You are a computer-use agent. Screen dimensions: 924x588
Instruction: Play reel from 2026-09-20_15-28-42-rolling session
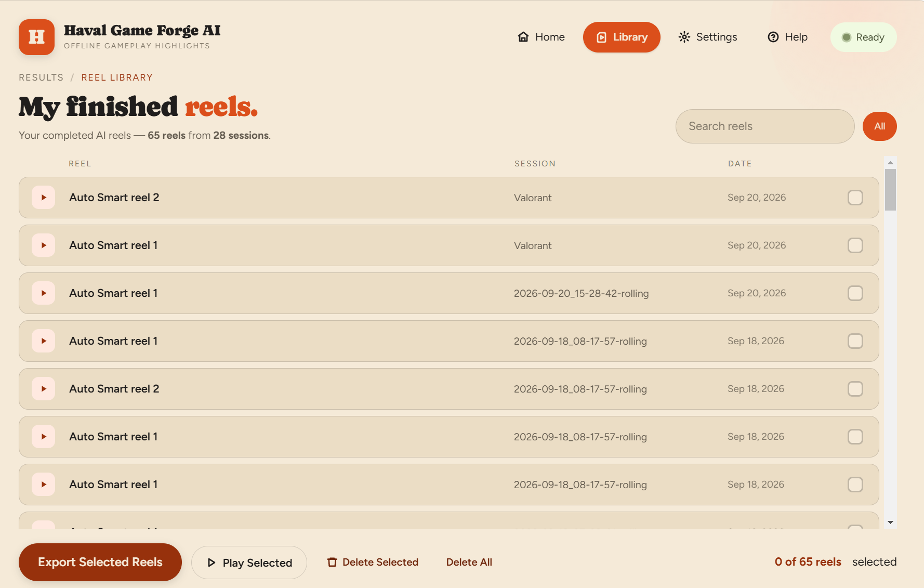[x=44, y=293]
